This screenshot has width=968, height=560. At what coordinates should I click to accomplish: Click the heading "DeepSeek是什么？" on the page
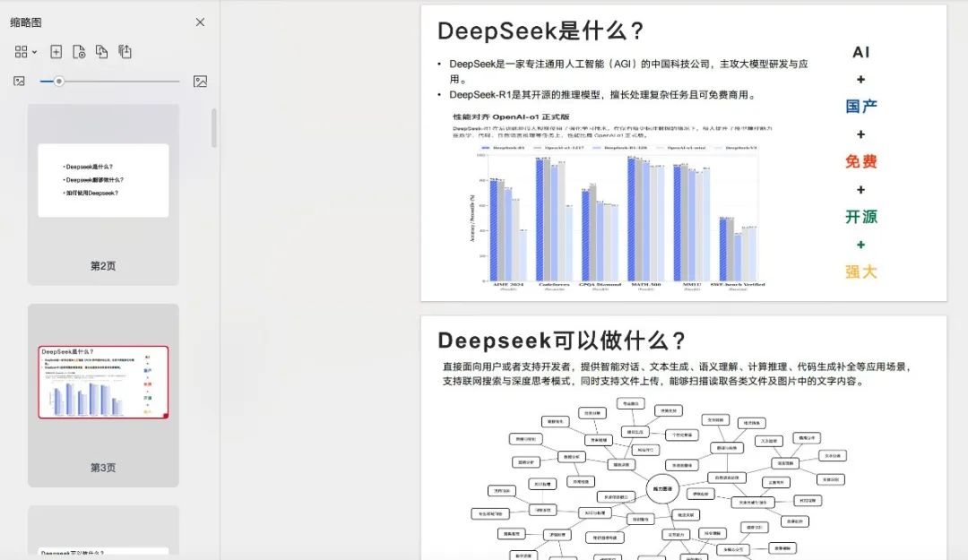click(540, 30)
